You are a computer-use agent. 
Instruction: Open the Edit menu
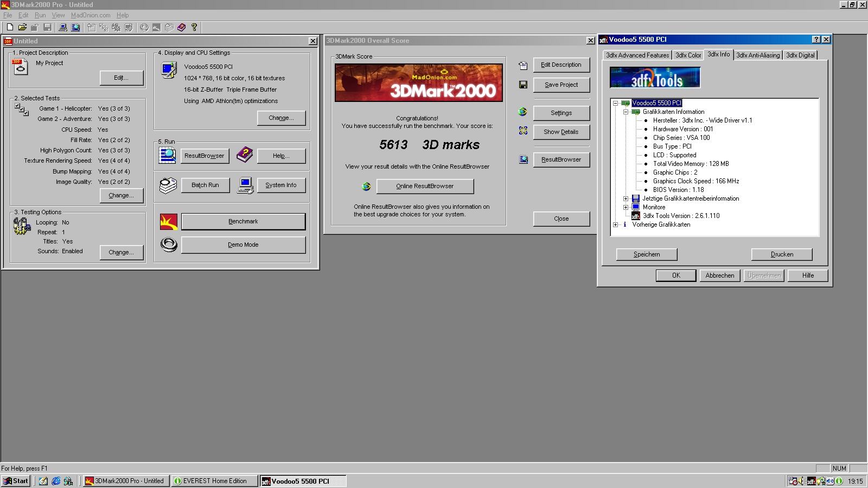pyautogui.click(x=23, y=15)
